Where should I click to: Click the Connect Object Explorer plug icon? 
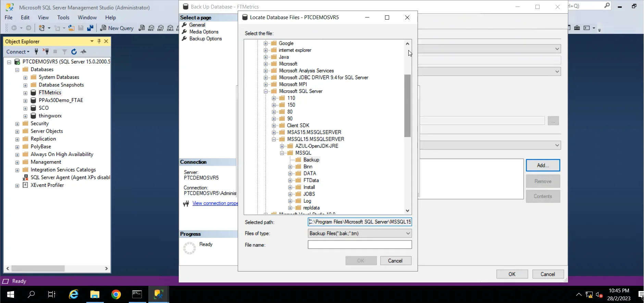click(x=36, y=52)
